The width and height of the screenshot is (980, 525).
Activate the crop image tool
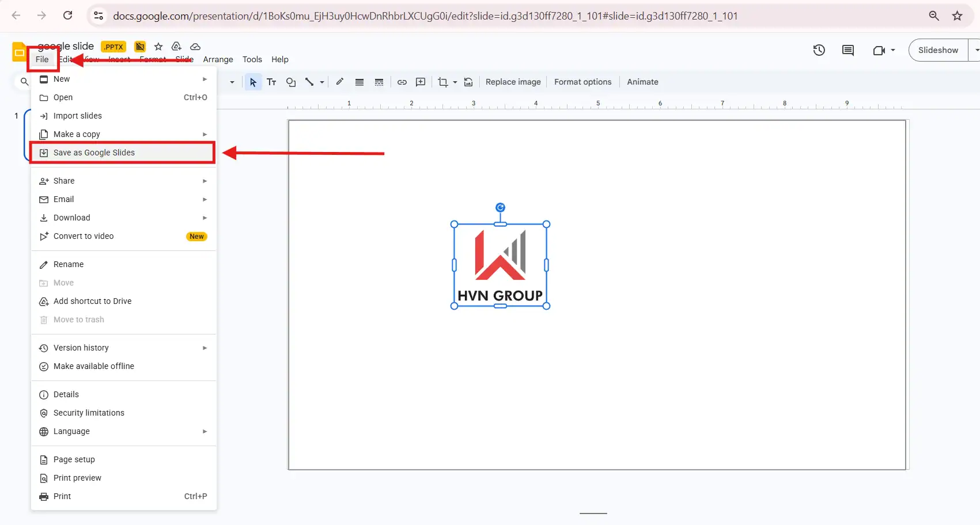point(442,82)
